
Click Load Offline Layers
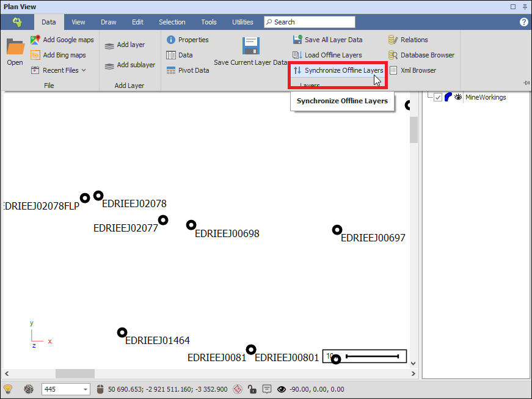pos(327,55)
